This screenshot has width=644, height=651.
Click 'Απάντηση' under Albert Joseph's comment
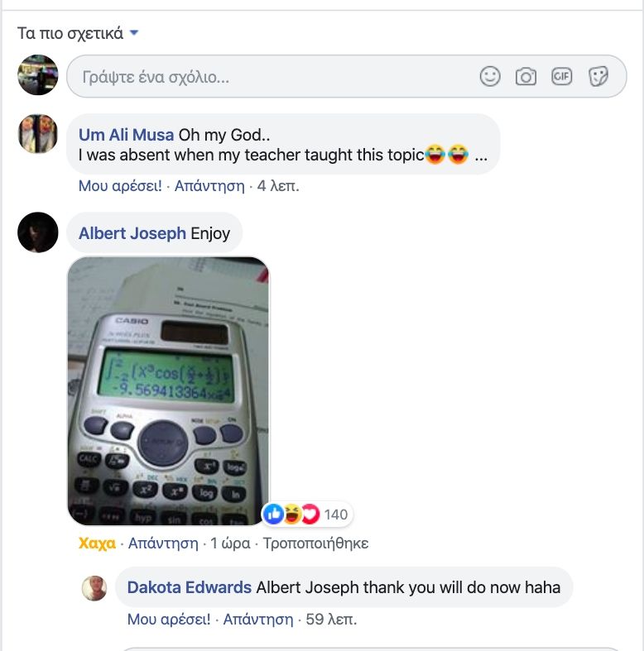[x=163, y=543]
